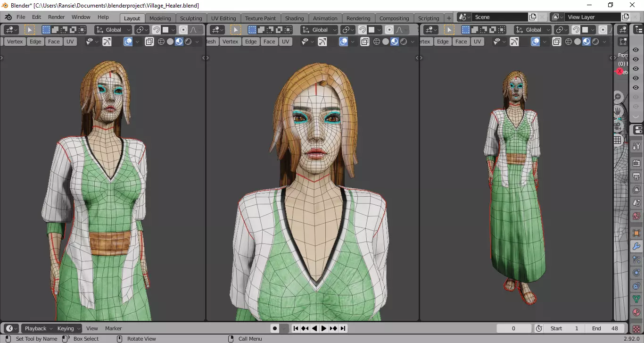This screenshot has width=644, height=343.
Task: Open Global orientation dropdown in middle viewport
Action: 319,30
